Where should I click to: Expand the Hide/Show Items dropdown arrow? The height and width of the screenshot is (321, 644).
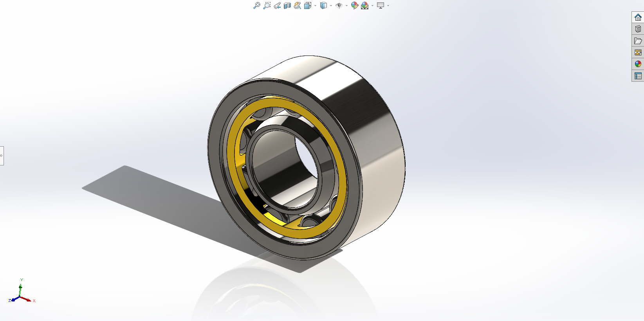click(346, 5)
